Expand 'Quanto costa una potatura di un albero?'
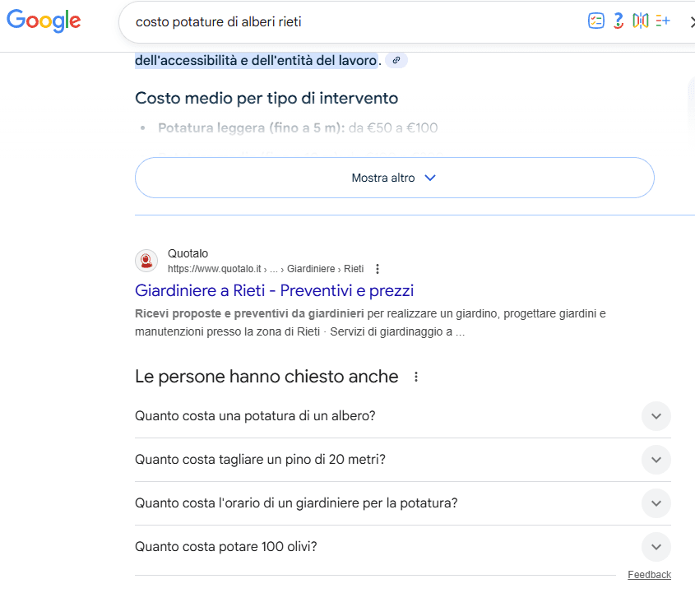 pos(656,416)
